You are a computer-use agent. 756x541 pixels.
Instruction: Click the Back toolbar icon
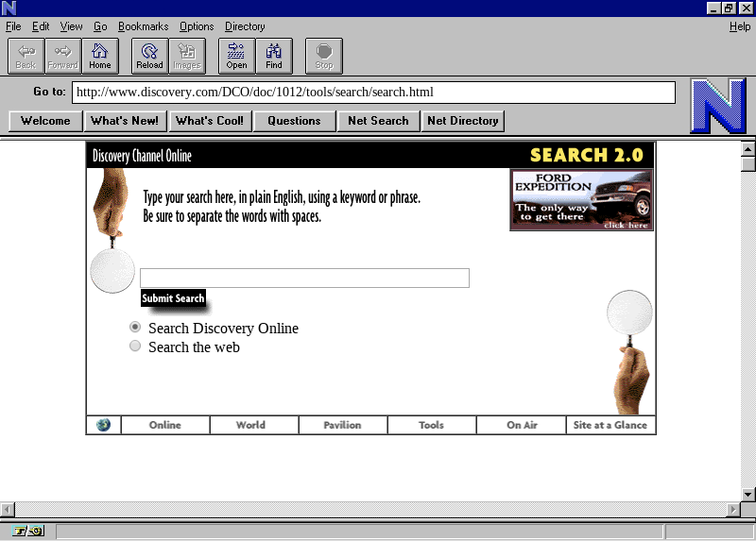tap(26, 56)
